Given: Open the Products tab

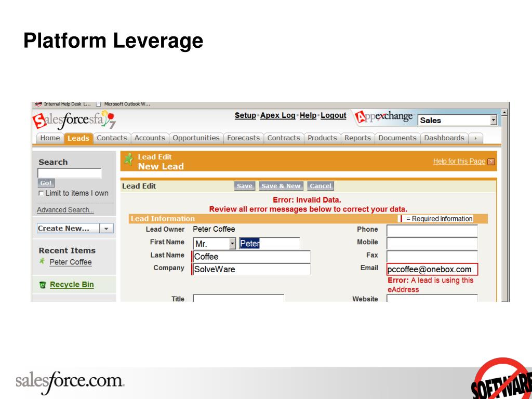Looking at the screenshot, I should point(322,138).
